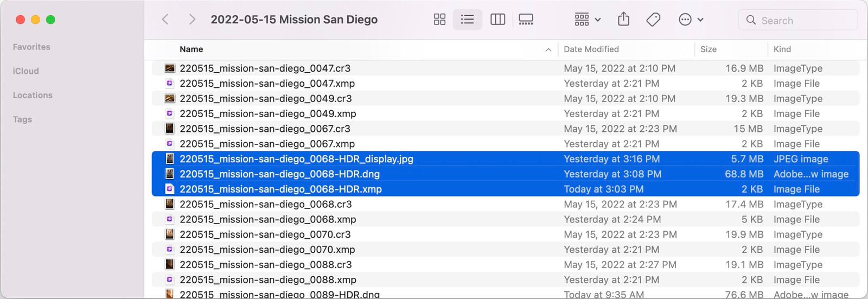The image size is (868, 299).
Task: Open the More actions ellipsis menu
Action: click(x=691, y=20)
